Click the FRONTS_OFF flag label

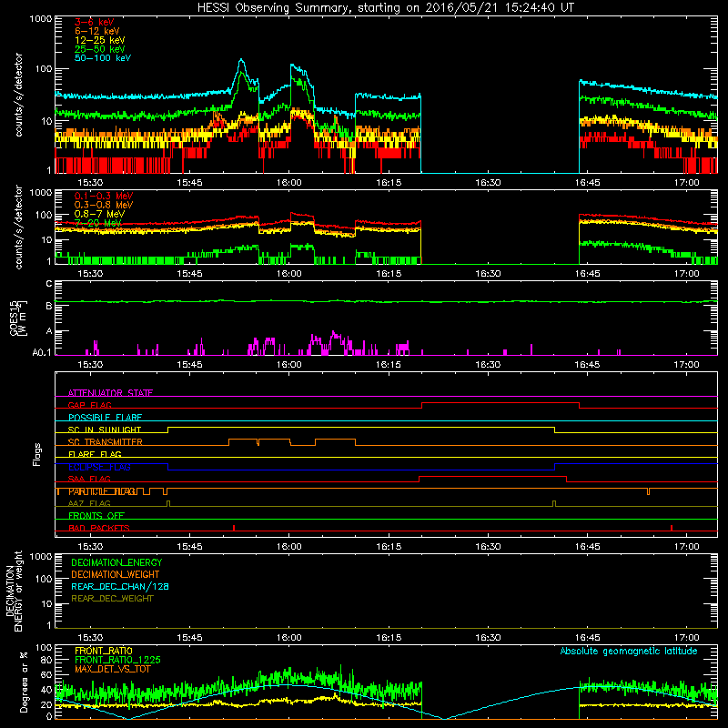96,516
